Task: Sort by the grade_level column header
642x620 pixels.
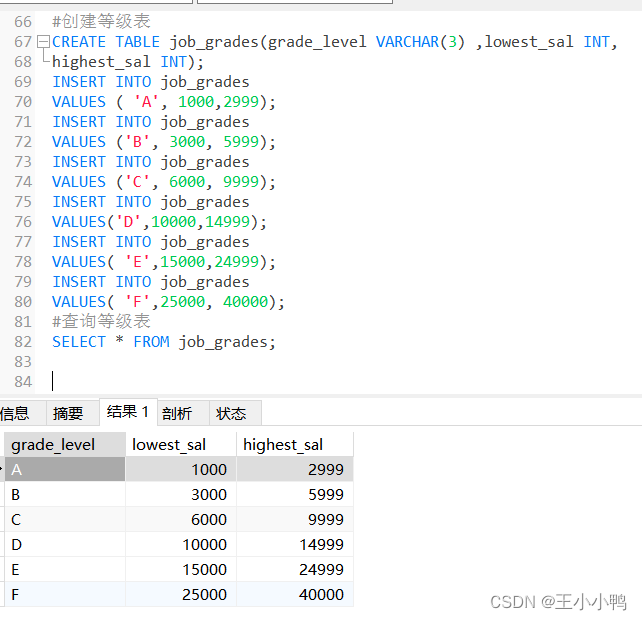Action: [65, 445]
